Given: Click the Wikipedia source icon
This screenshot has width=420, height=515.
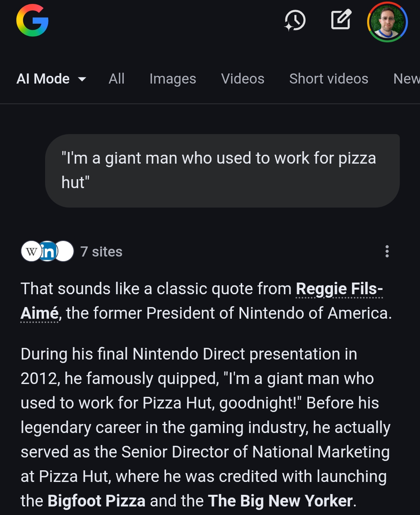Looking at the screenshot, I should tap(31, 251).
